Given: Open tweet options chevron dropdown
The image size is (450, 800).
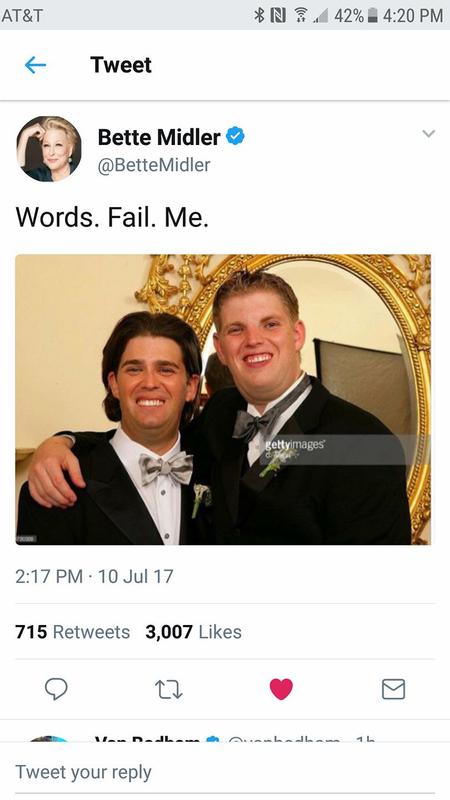Looking at the screenshot, I should click(x=429, y=134).
